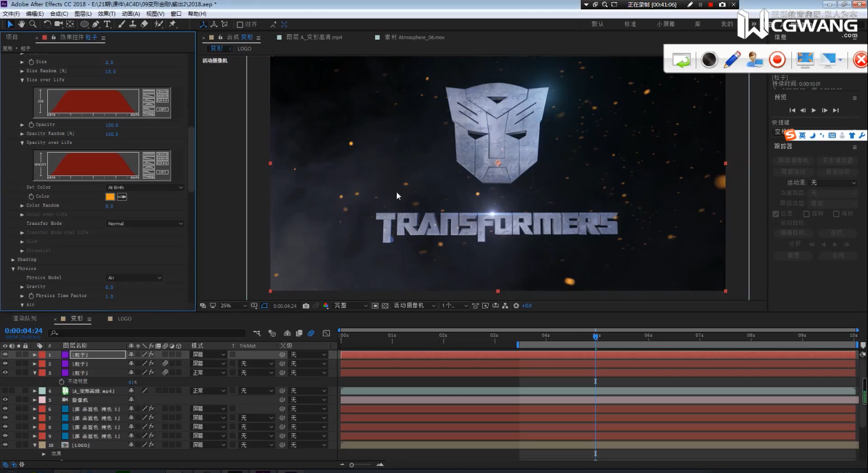Image resolution: width=868 pixels, height=473 pixels.
Task: Hide layer 1 粒子 with eye icon
Action: (x=5, y=355)
